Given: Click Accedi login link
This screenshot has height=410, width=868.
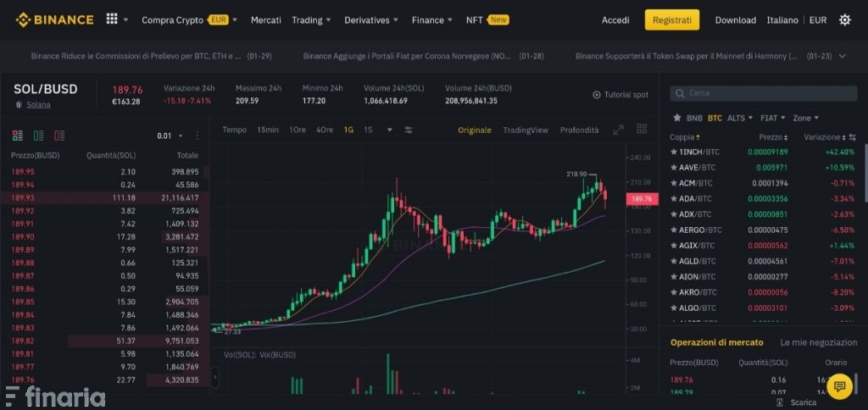Looking at the screenshot, I should 615,20.
